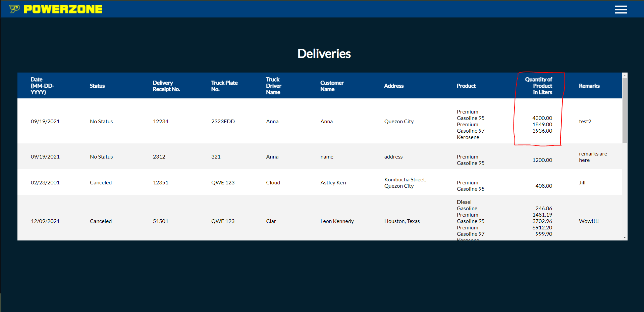Click date 12/09/2021
644x312 pixels.
point(45,221)
